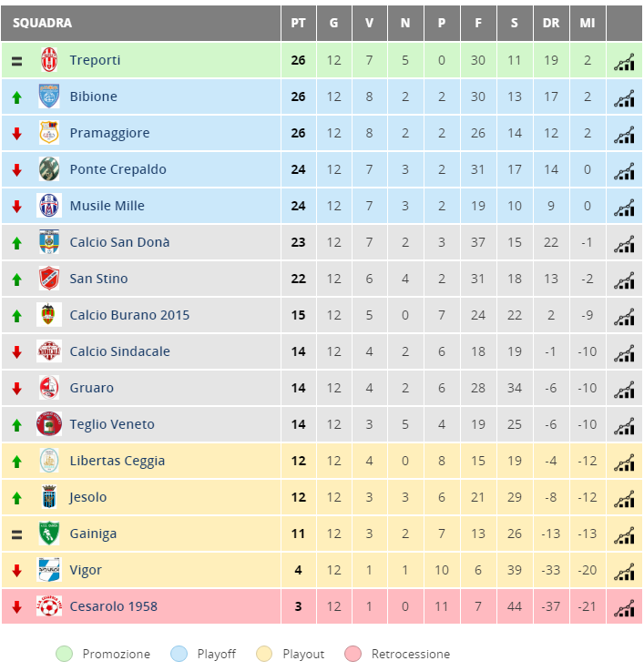The width and height of the screenshot is (644, 671).
Task: Open the stats chart icon for Treporti
Action: 624,62
